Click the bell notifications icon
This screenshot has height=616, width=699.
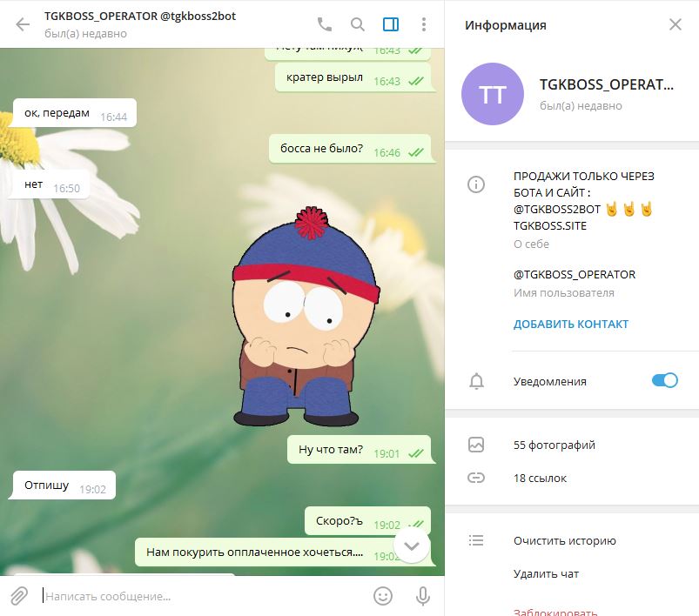[x=476, y=381]
